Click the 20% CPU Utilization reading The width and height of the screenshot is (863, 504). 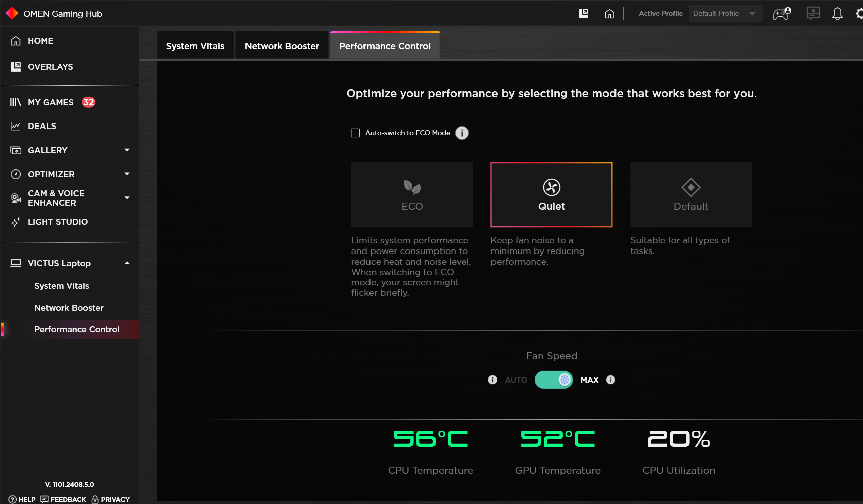tap(679, 439)
